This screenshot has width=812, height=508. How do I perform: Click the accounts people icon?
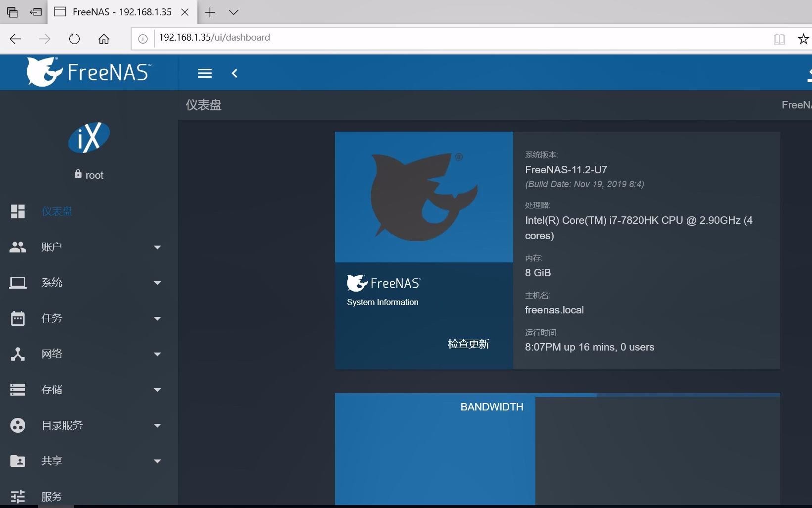18,247
